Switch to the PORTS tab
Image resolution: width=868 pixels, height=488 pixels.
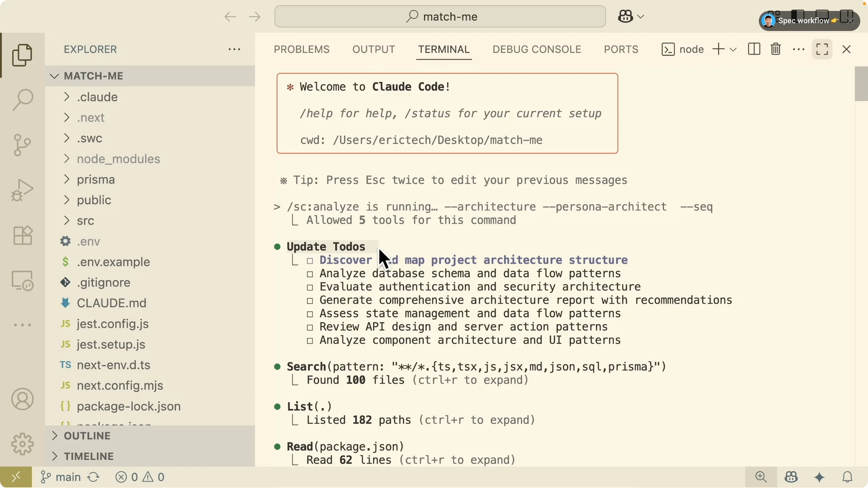pos(621,49)
